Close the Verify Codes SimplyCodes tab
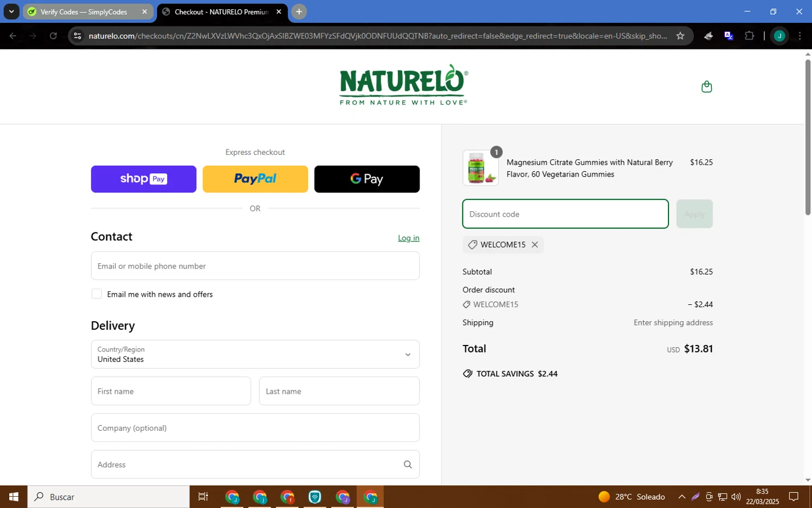 pos(145,11)
